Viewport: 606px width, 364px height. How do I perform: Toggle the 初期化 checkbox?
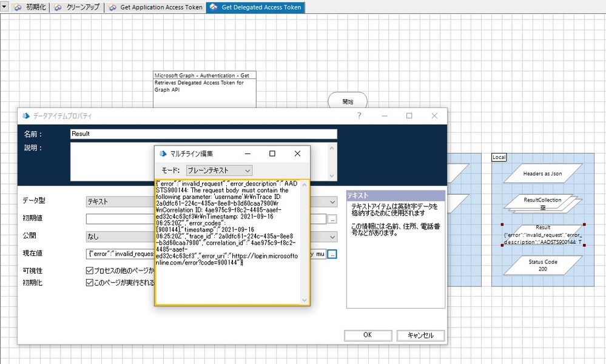[90, 283]
